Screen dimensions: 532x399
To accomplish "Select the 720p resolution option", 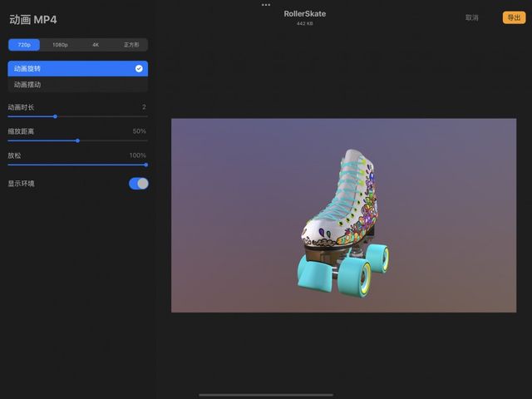I will (x=24, y=45).
